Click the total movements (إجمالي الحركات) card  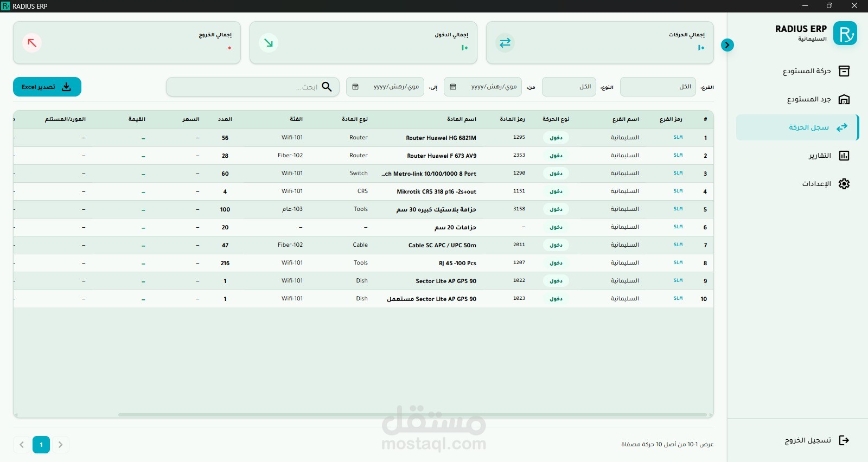point(600,43)
